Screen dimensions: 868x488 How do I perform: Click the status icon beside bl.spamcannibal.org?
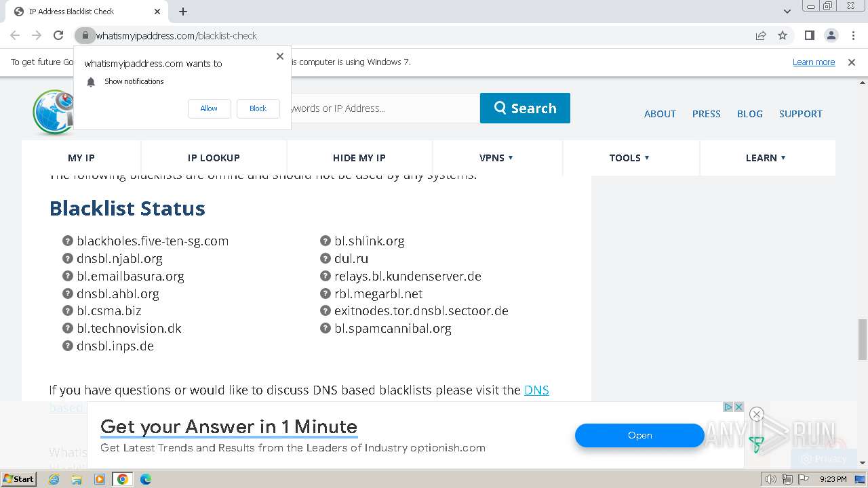click(x=325, y=328)
